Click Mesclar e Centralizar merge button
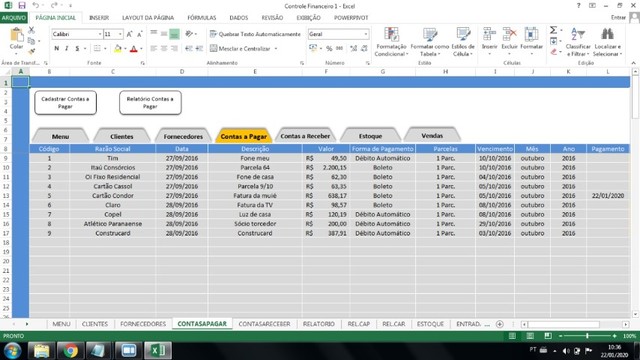The width and height of the screenshot is (640, 360). pyautogui.click(x=240, y=49)
